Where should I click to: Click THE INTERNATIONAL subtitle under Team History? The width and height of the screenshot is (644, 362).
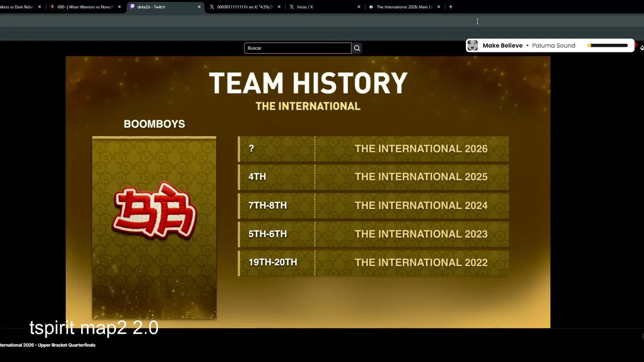point(308,107)
